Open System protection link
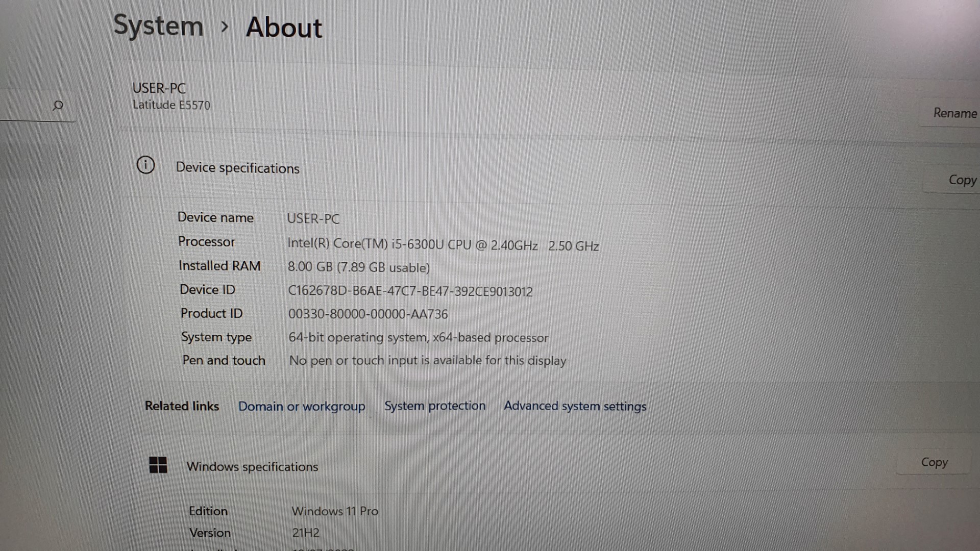Image resolution: width=980 pixels, height=551 pixels. tap(435, 406)
